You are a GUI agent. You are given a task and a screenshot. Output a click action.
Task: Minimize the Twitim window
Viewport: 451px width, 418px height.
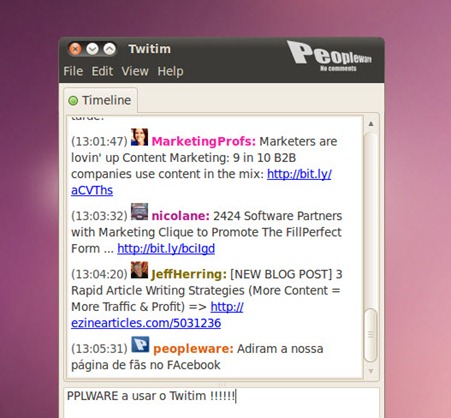(x=92, y=49)
